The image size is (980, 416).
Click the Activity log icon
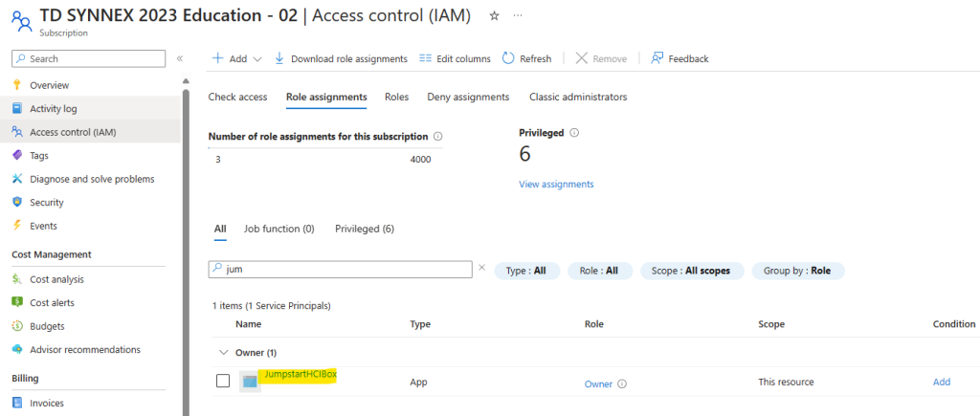point(17,109)
